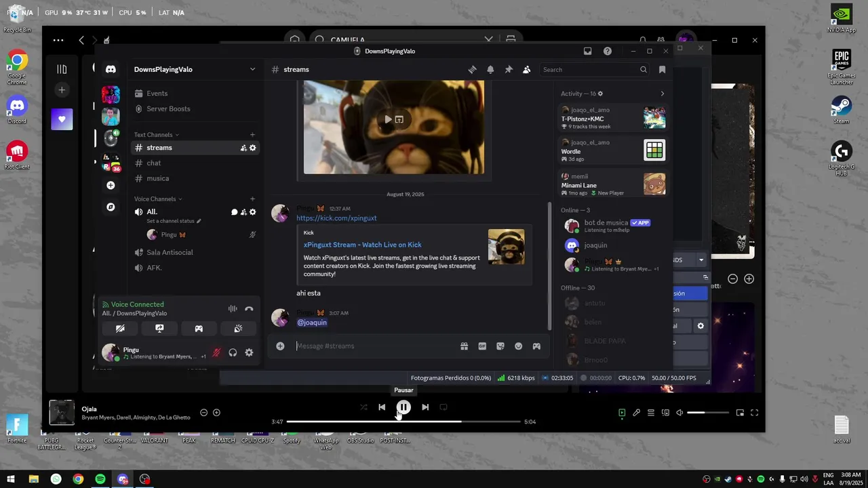Share your screen button

pyautogui.click(x=159, y=328)
